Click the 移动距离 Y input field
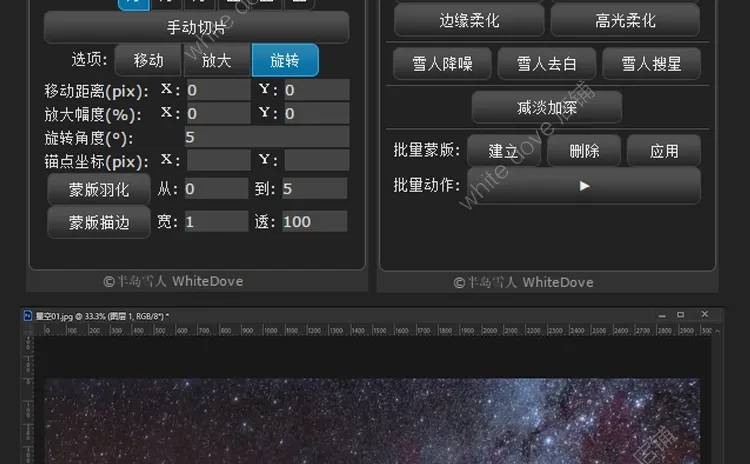Image resolution: width=750 pixels, height=464 pixels. click(317, 90)
